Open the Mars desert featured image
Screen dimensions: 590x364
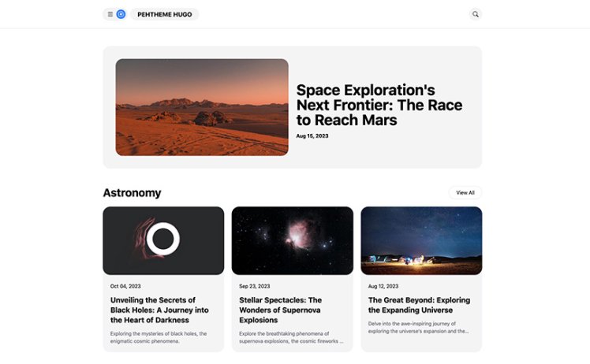(x=202, y=107)
